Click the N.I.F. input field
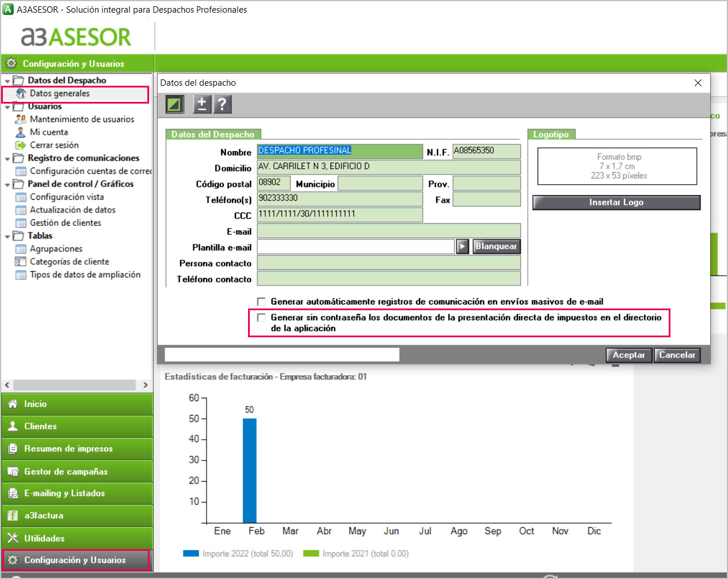Screen dimensions: 728x579 487,151
